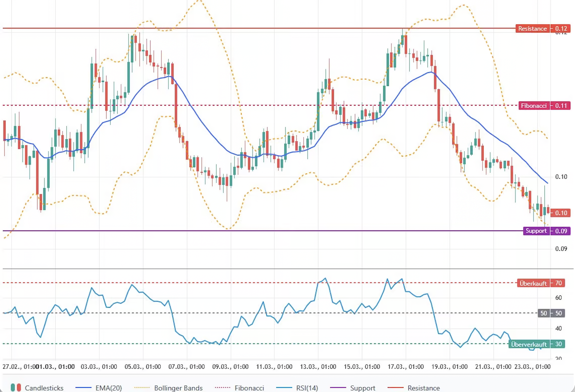Toggle EMA(20) series in legend
575x392 pixels.
[109, 388]
